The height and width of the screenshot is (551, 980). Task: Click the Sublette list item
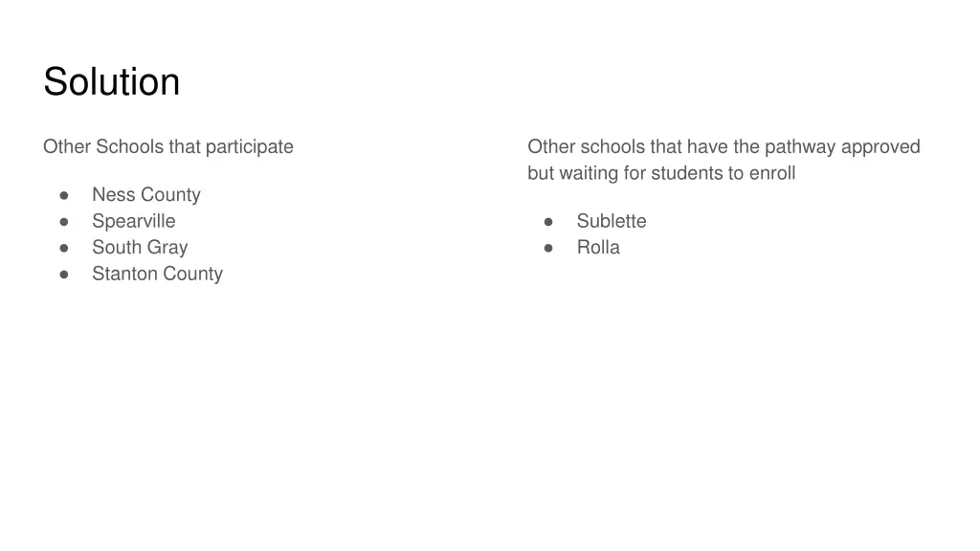pyautogui.click(x=612, y=221)
